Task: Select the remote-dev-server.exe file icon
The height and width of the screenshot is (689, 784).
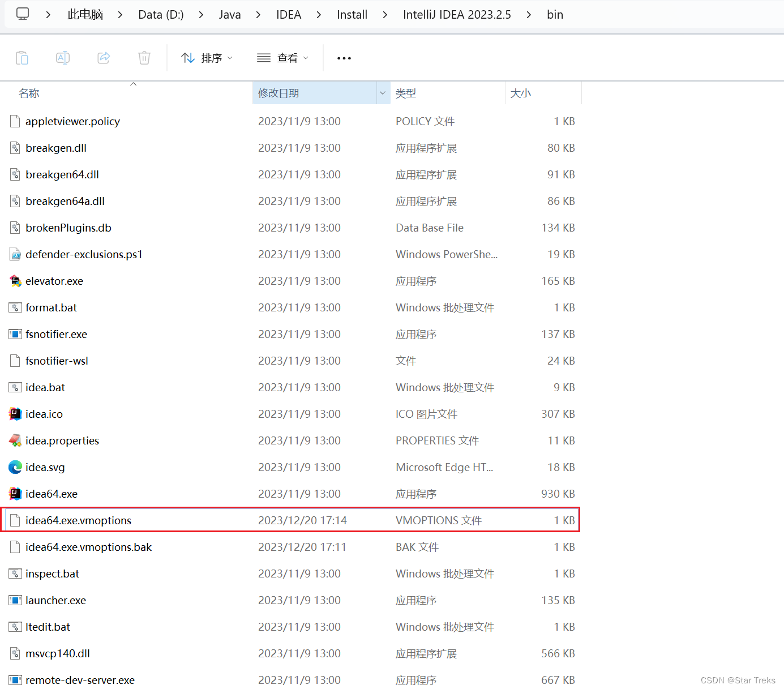Action: [x=15, y=680]
